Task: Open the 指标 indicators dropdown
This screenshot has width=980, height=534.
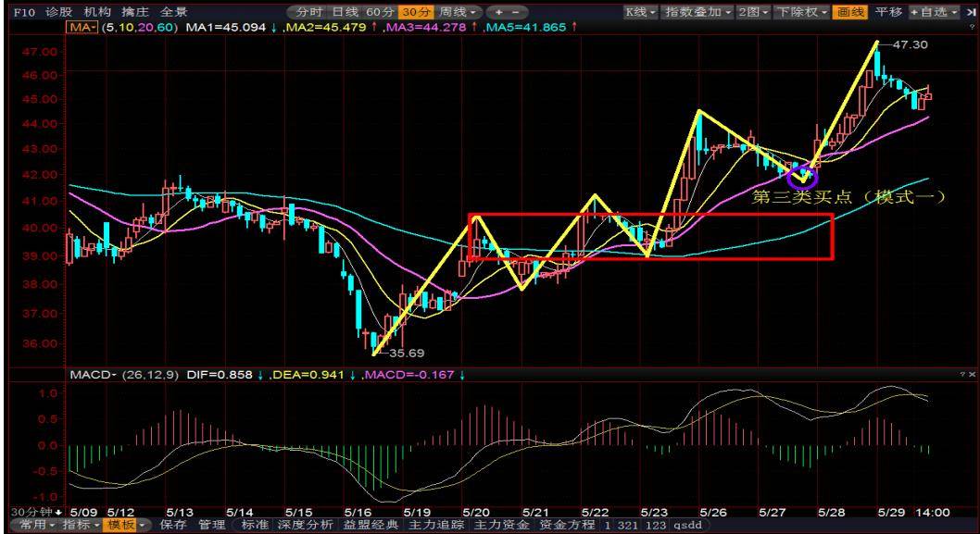Action: tap(81, 526)
